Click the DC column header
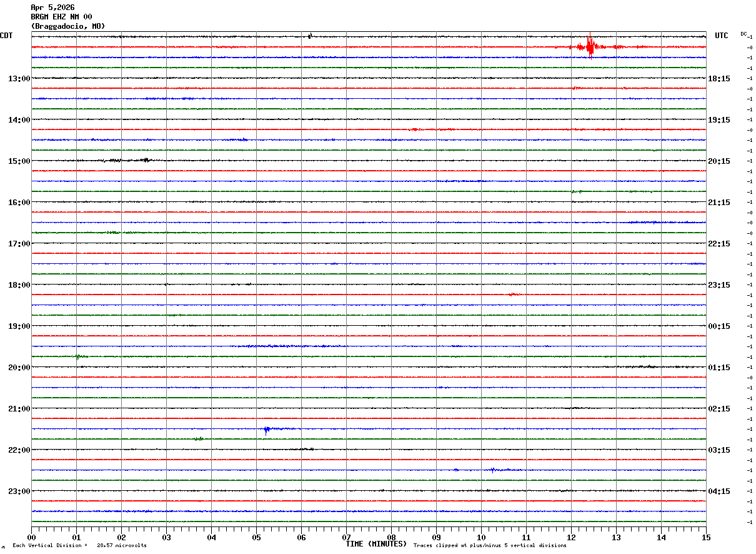The image size is (756, 554). [744, 34]
